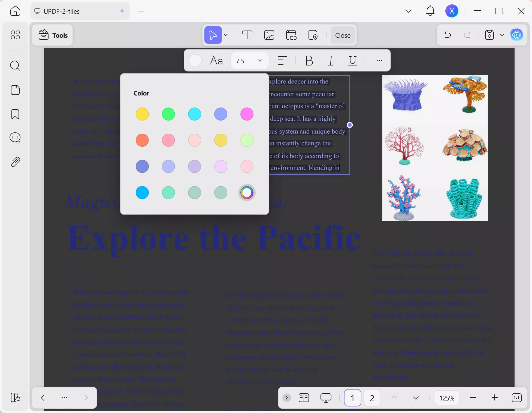Pick the magenta color swatch

(247, 114)
